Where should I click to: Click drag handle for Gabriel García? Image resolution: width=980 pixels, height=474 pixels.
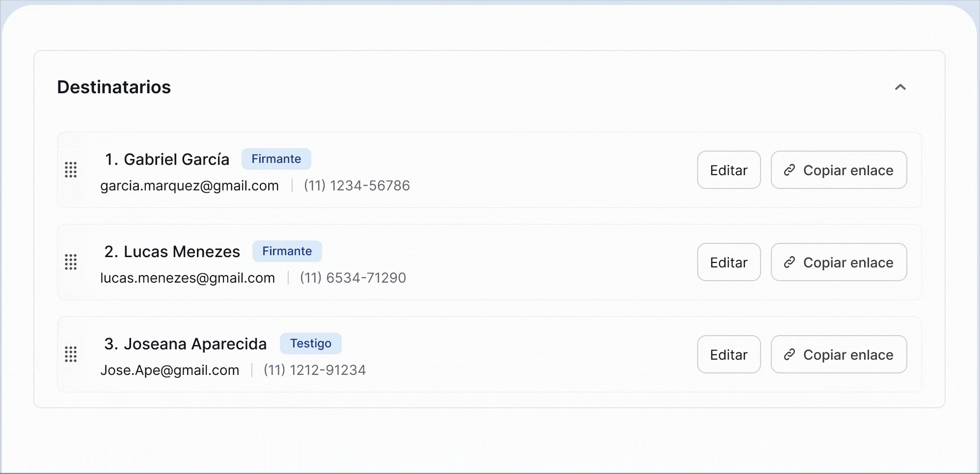click(71, 170)
